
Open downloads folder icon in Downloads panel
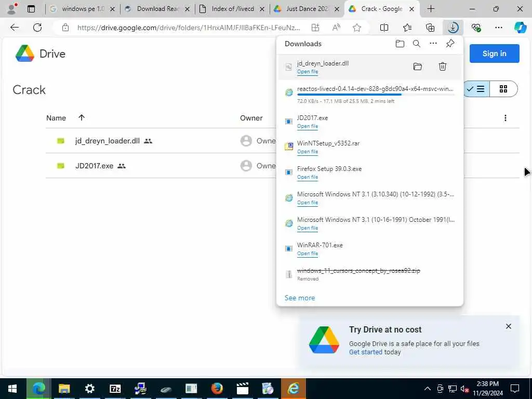(400, 44)
